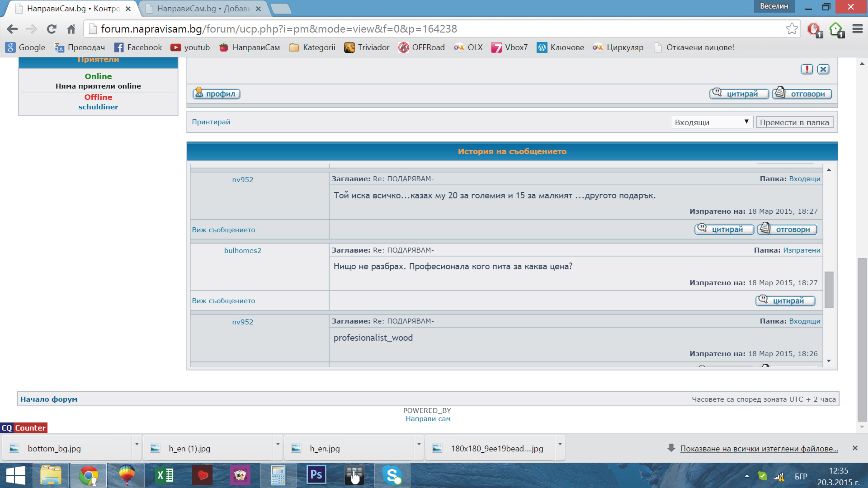Click the delete message X icon
868x488 pixels.
point(823,69)
